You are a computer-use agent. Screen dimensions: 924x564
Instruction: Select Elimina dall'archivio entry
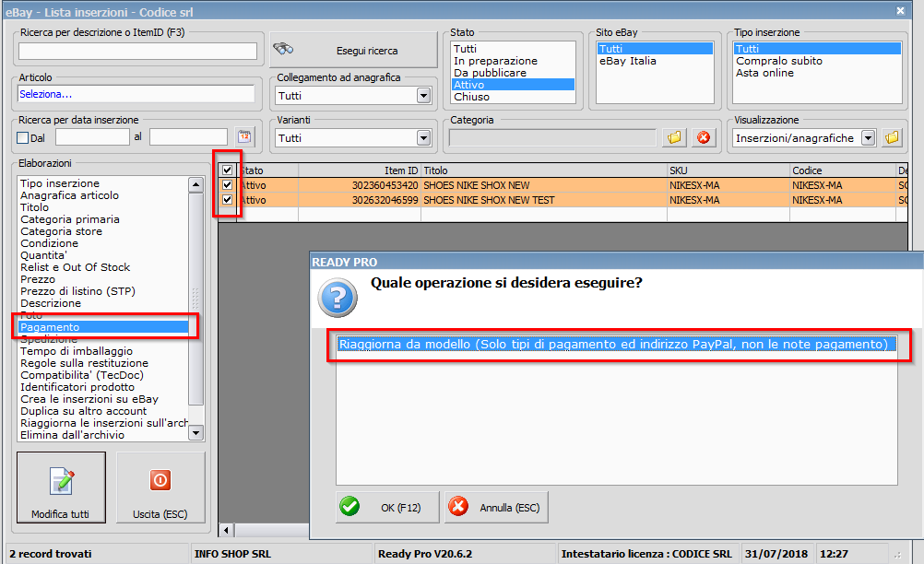pyautogui.click(x=103, y=435)
